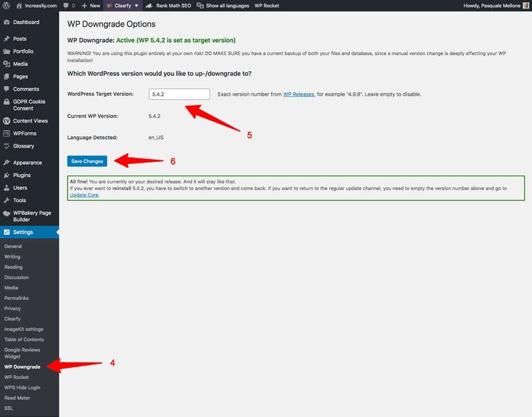Click the Portfolio icon in sidebar
This screenshot has height=417, width=532.
(x=7, y=51)
